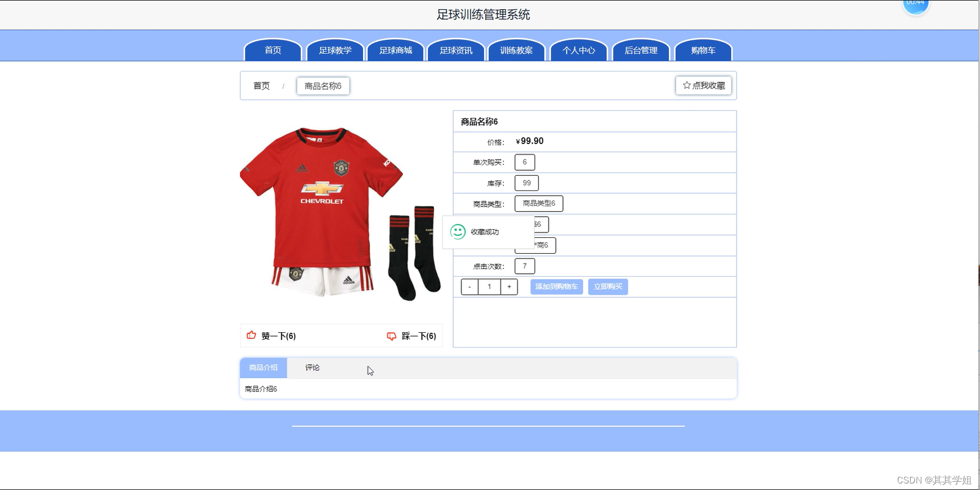Click the 点我收藏 button

(x=704, y=85)
